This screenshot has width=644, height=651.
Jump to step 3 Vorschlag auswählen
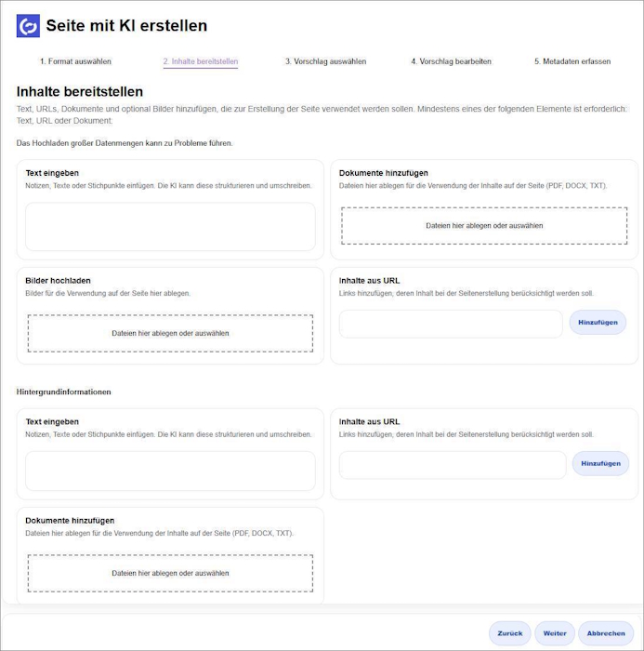coord(325,61)
